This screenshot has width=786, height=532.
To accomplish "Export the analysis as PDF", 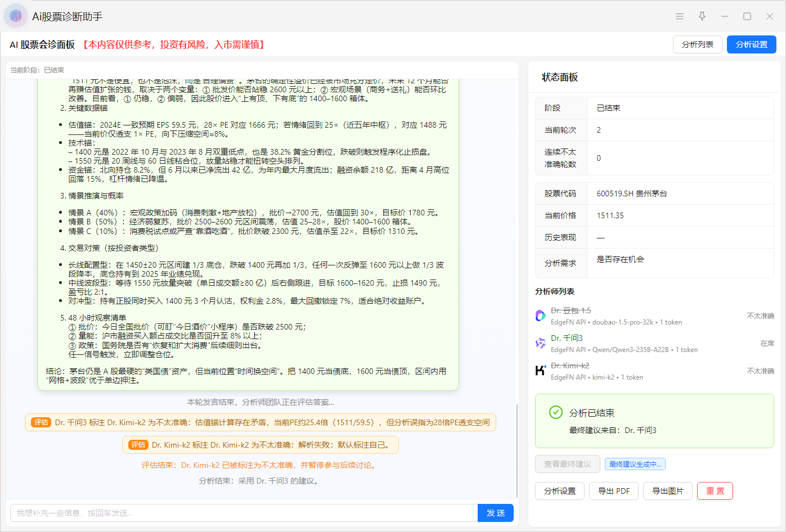I will tap(613, 491).
